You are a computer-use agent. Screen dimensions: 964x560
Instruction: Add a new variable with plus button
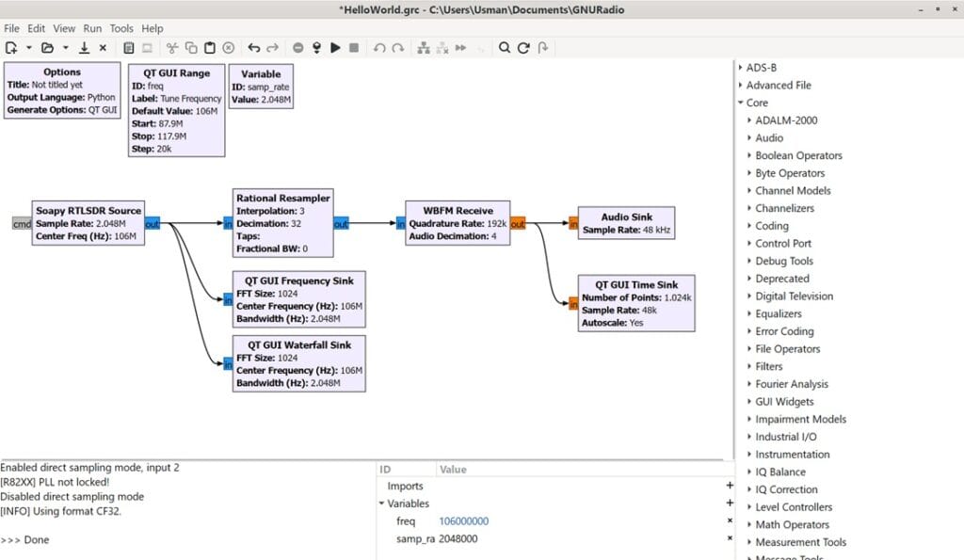coord(730,504)
